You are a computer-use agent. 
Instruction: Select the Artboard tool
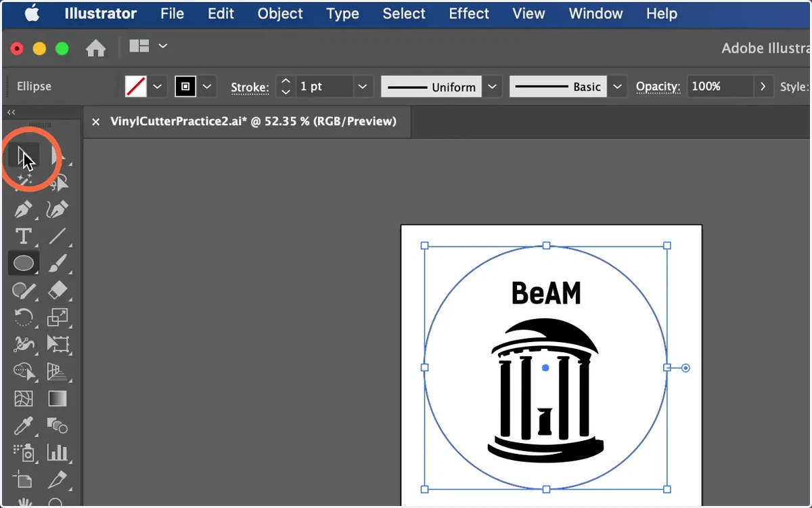pyautogui.click(x=23, y=480)
